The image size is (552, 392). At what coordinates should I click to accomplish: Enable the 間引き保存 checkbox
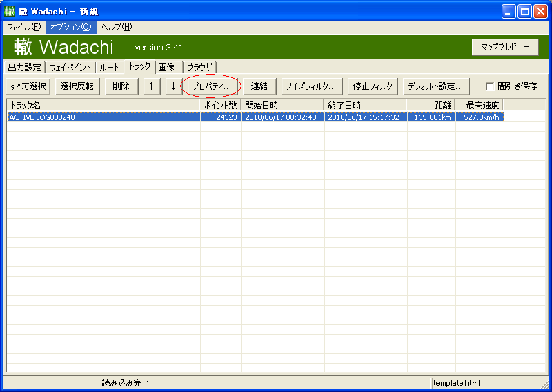pos(490,86)
